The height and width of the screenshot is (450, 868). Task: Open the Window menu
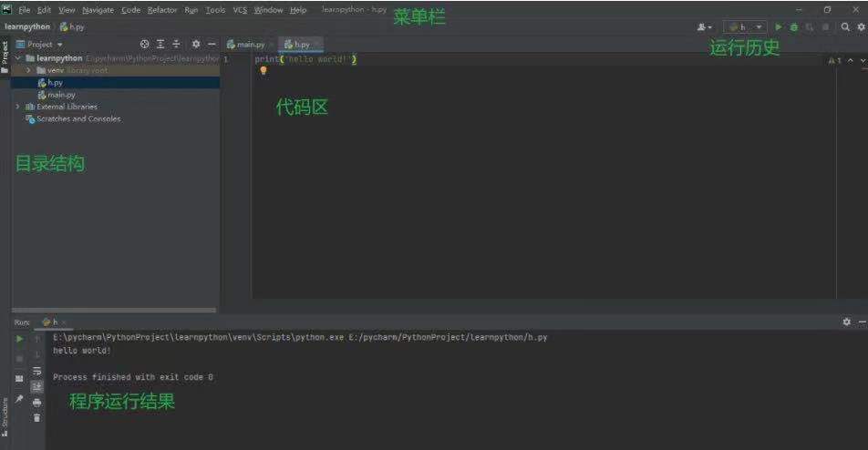pyautogui.click(x=268, y=10)
